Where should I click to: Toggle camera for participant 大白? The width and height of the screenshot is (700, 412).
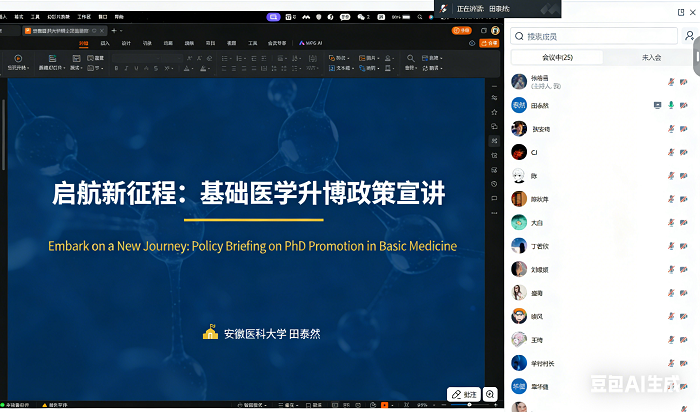[x=684, y=222]
